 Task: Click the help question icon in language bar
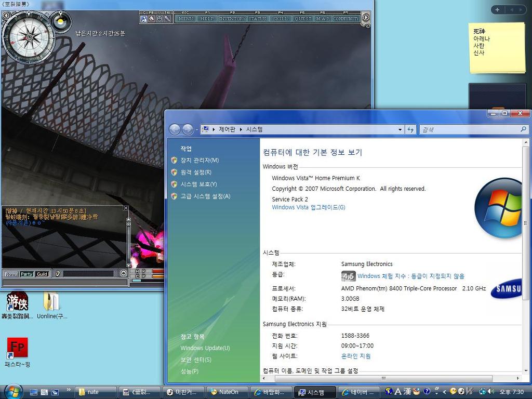point(427,391)
